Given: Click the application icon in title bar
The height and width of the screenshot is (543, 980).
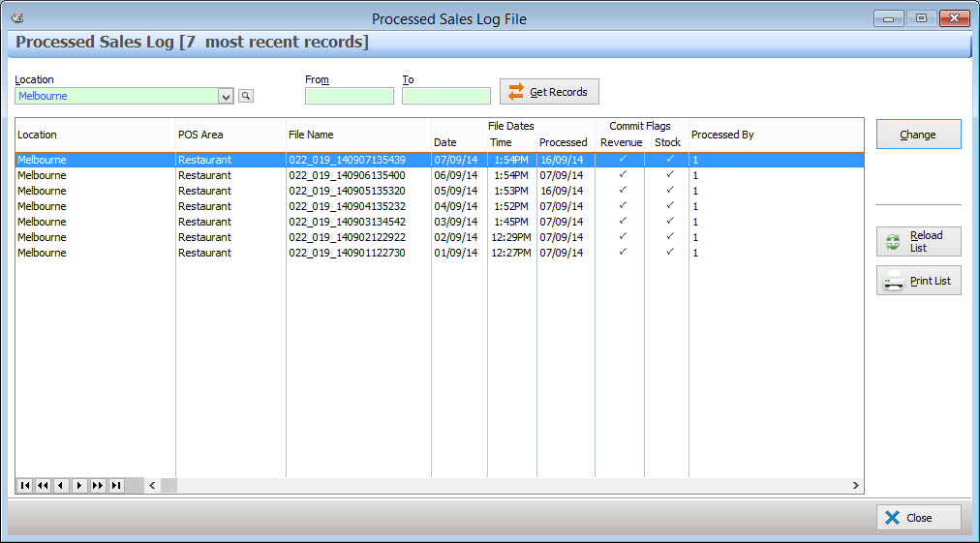Looking at the screenshot, I should coord(16,18).
